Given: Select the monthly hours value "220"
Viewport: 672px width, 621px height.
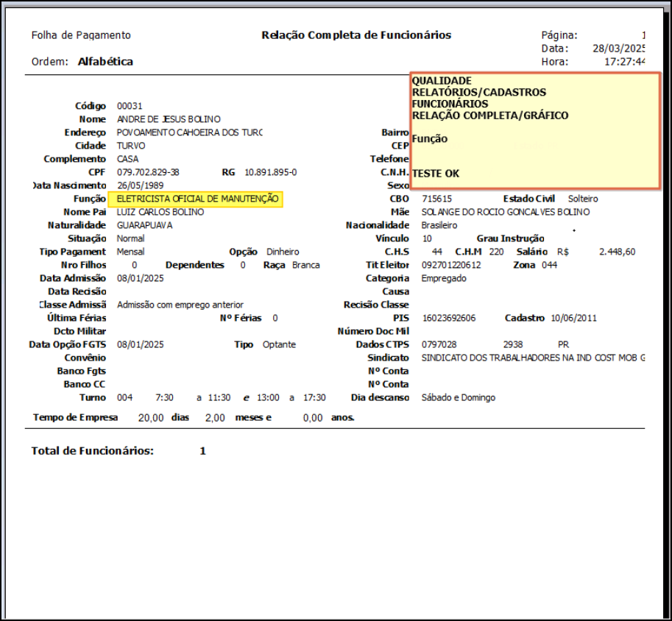Looking at the screenshot, I should click(x=496, y=252).
